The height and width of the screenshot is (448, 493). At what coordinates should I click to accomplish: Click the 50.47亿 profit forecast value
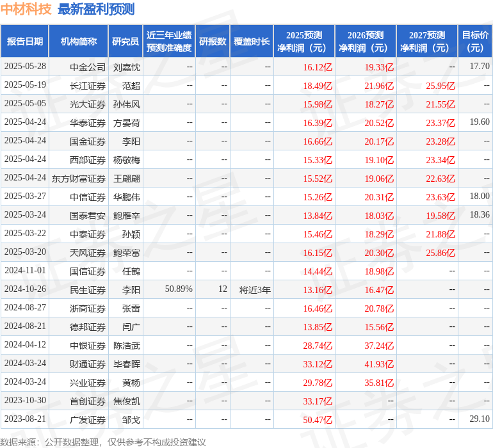click(x=318, y=420)
